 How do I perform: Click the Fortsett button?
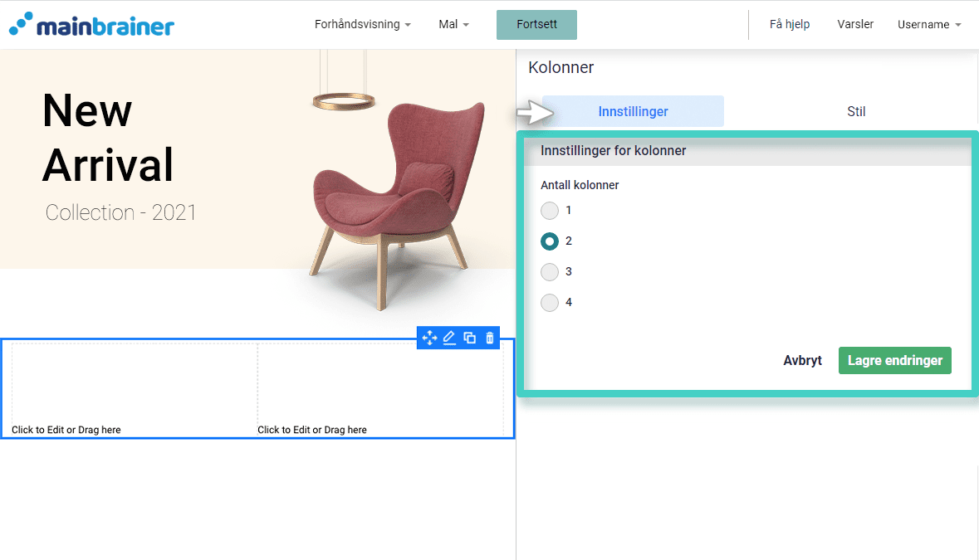click(x=536, y=24)
